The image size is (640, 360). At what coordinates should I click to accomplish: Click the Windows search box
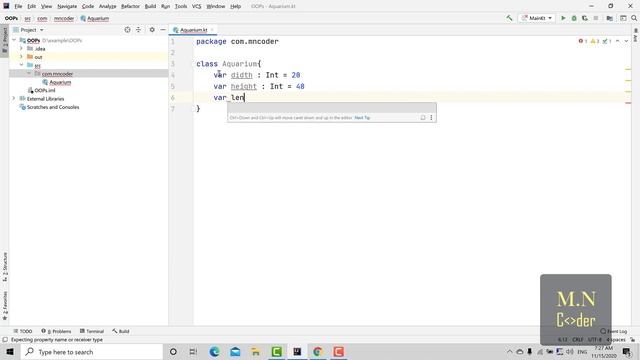tap(92, 351)
